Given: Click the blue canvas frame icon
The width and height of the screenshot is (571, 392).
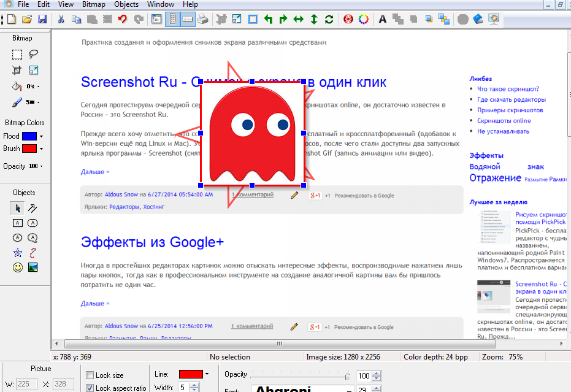Looking at the screenshot, I should point(252,19).
